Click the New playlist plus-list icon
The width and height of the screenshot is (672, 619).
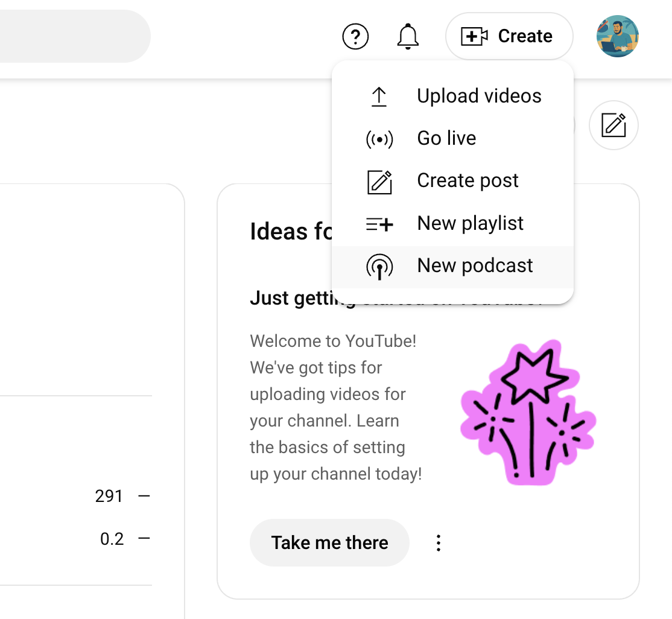(379, 224)
